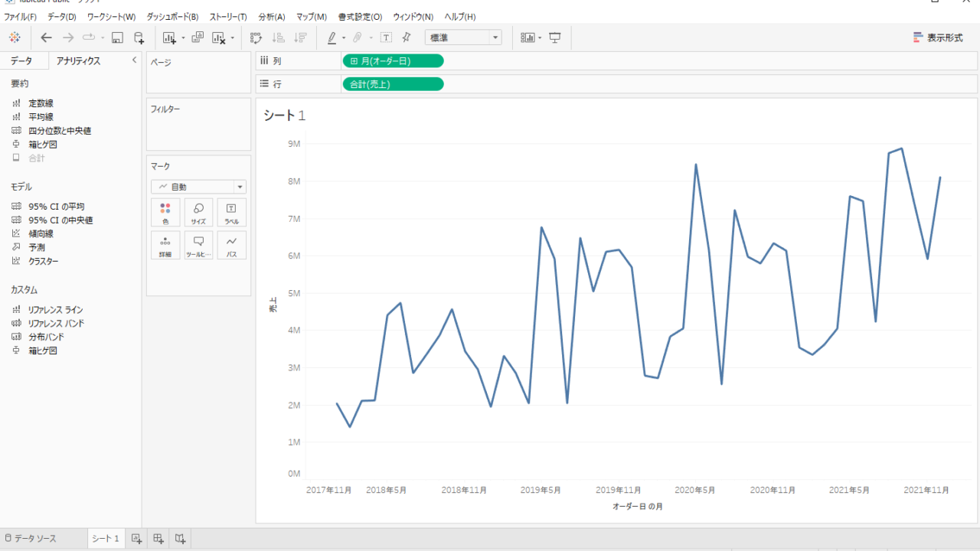Add new data source cylinder icon

[x=139, y=37]
